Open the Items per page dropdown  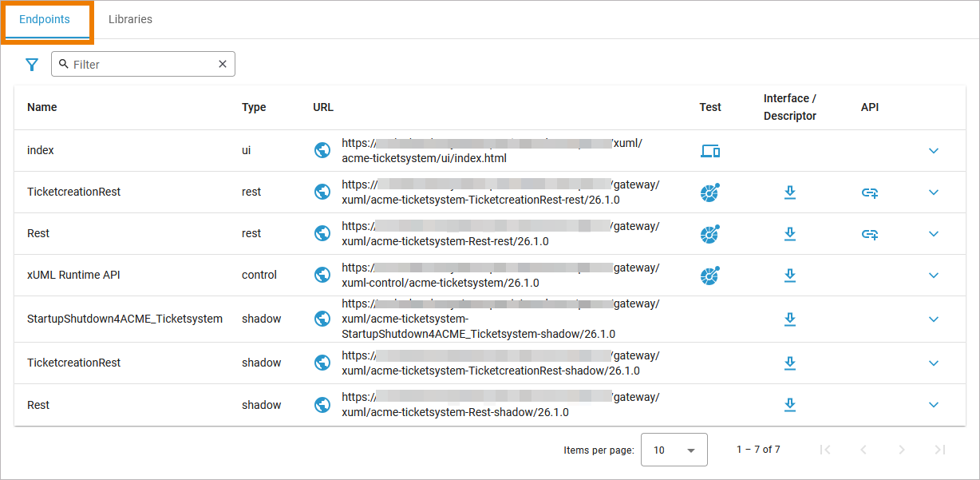point(674,450)
